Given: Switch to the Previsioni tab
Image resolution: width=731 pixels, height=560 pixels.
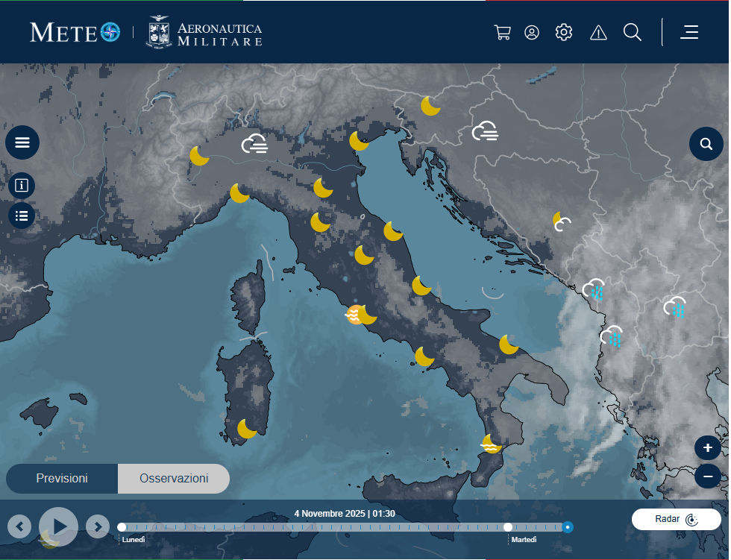Looking at the screenshot, I should click(62, 479).
